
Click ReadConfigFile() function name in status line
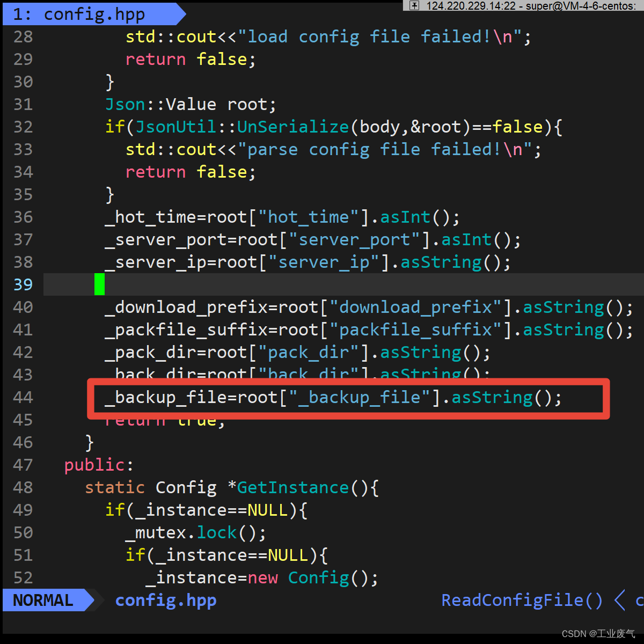[x=522, y=600]
